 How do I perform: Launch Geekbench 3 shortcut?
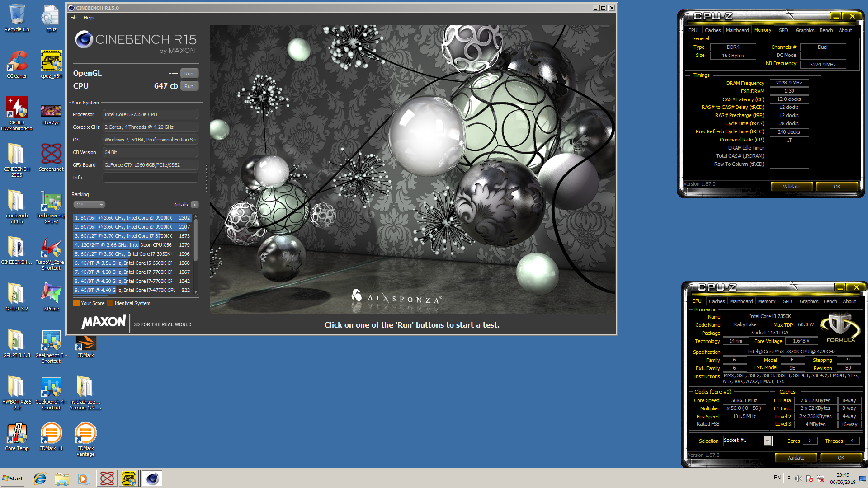coord(51,346)
